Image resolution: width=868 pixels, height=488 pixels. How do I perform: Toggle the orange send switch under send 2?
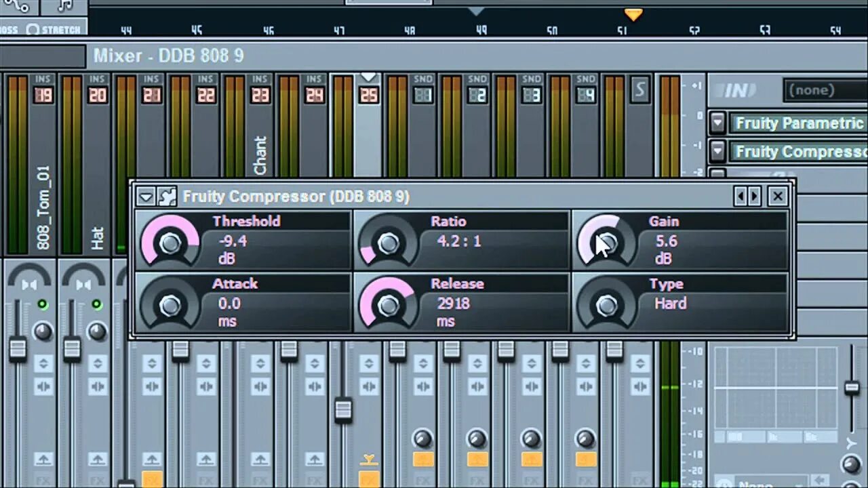point(477,460)
